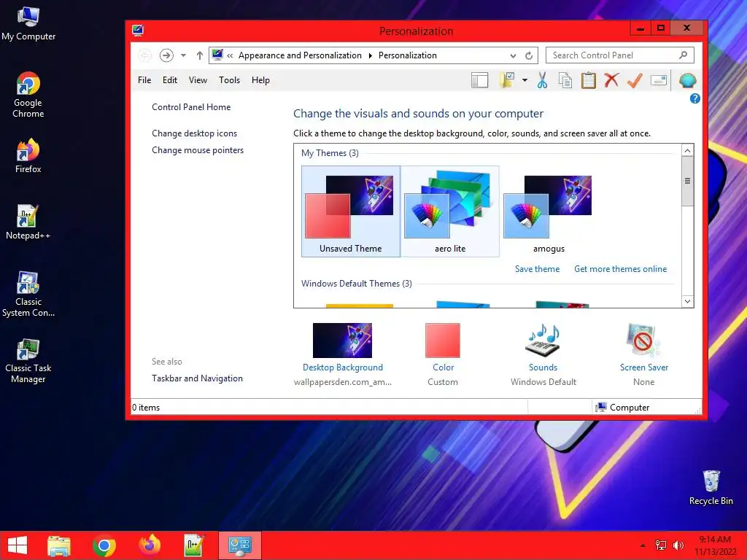Screen dimensions: 747x560
Task: Click the Personalization window title icon
Action: [x=138, y=31]
